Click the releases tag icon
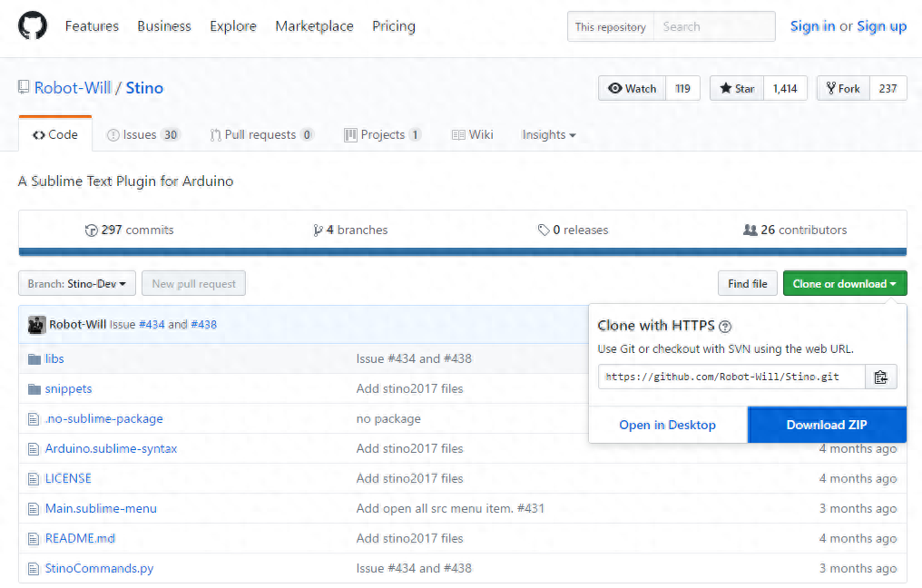This screenshot has height=588, width=922. [544, 230]
